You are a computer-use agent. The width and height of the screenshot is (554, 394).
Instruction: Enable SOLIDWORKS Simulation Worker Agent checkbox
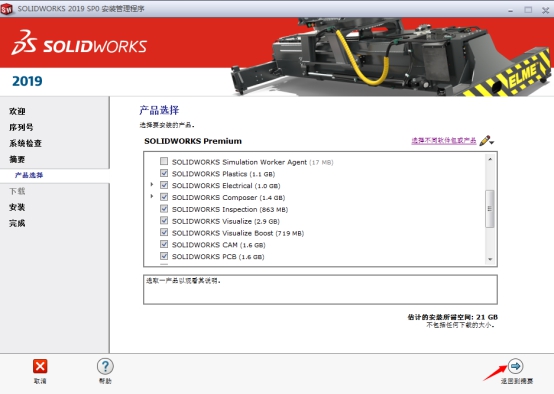pyautogui.click(x=164, y=161)
